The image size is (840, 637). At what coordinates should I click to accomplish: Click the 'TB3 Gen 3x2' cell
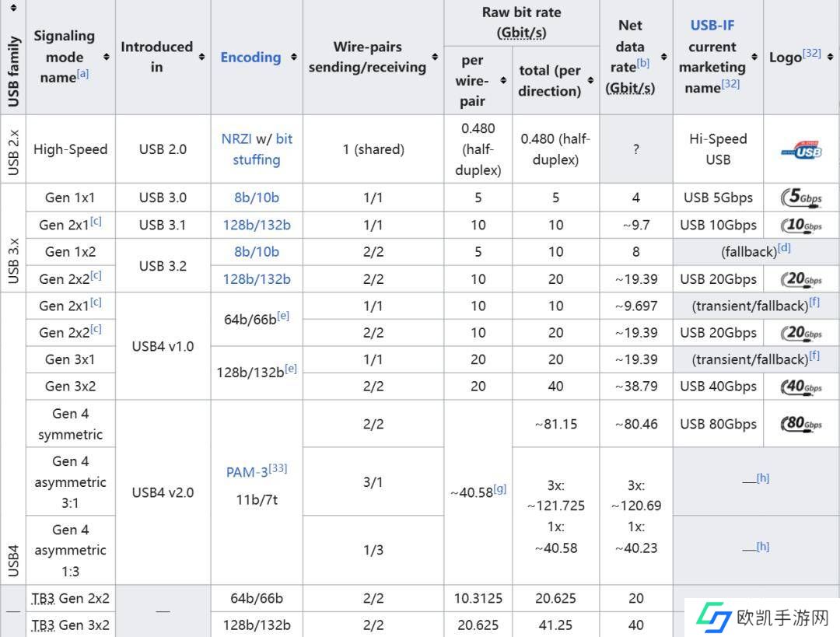click(70, 625)
